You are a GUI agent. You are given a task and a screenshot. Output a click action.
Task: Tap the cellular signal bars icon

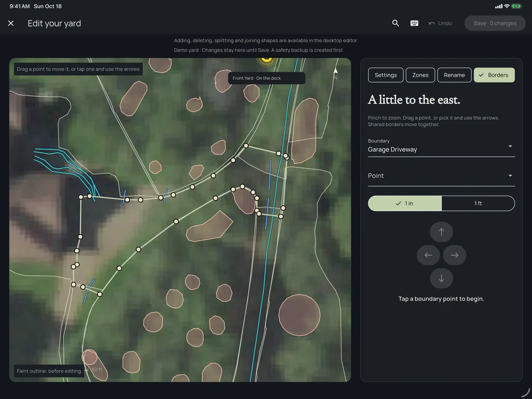(x=498, y=6)
